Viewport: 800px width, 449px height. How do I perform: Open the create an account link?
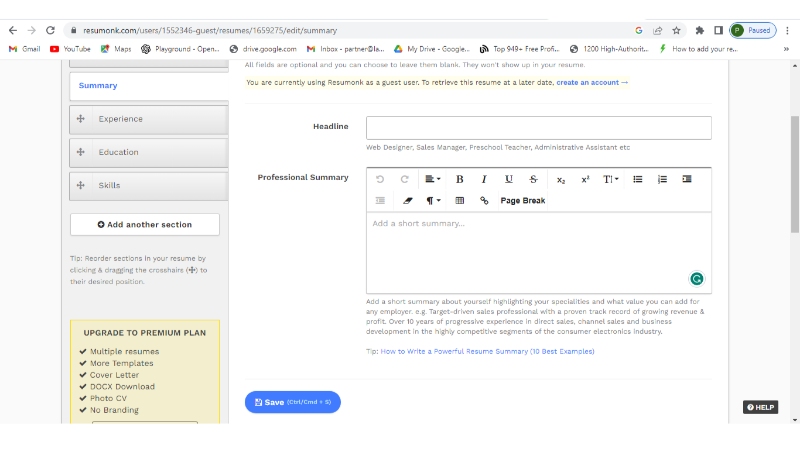(x=592, y=82)
